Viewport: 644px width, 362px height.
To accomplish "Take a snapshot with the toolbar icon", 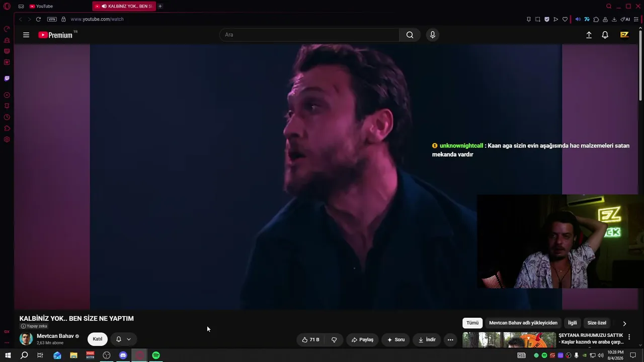I will pos(537,19).
